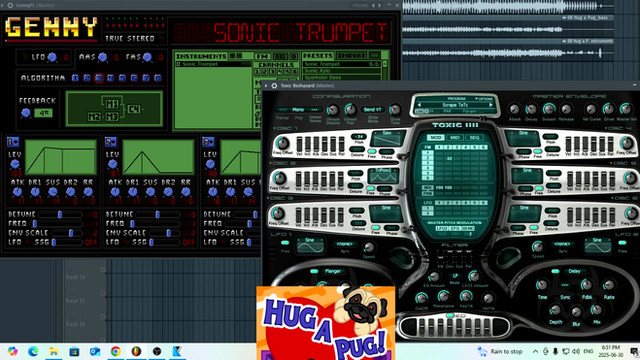This screenshot has height=360, width=640.
Task: Open the Toxic program Options dropdown
Action: coord(484,99)
